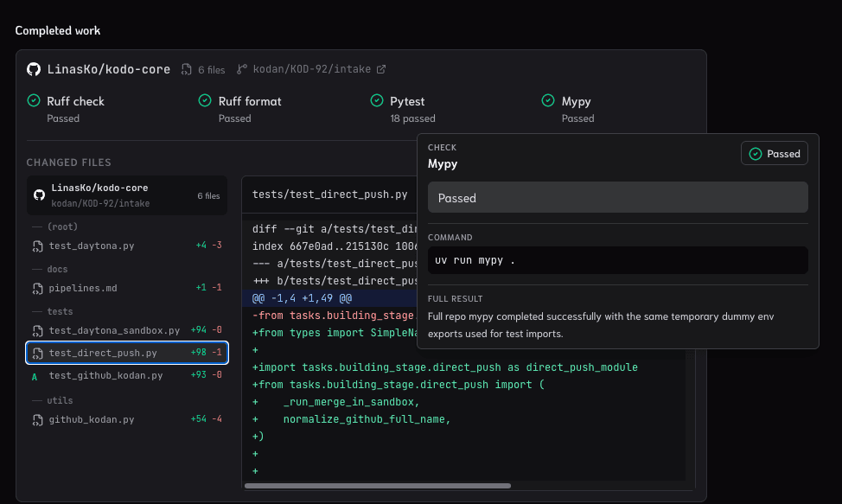The width and height of the screenshot is (842, 504).
Task: Click the '+98 -1' change count for test_direct_push.py
Action: coord(207,352)
